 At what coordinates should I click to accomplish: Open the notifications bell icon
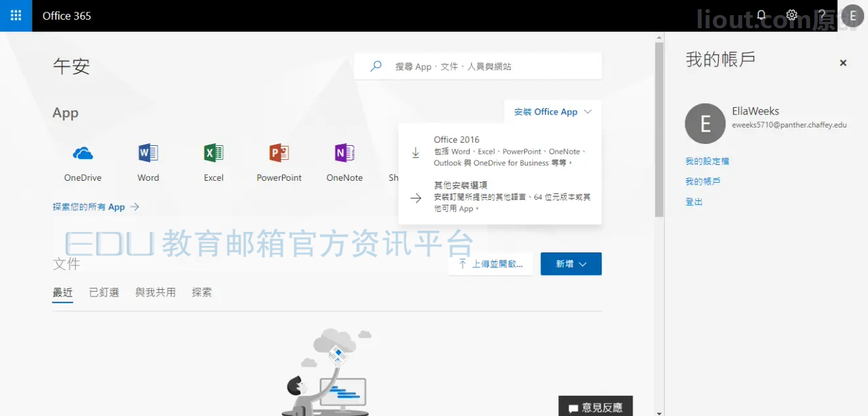pos(761,16)
